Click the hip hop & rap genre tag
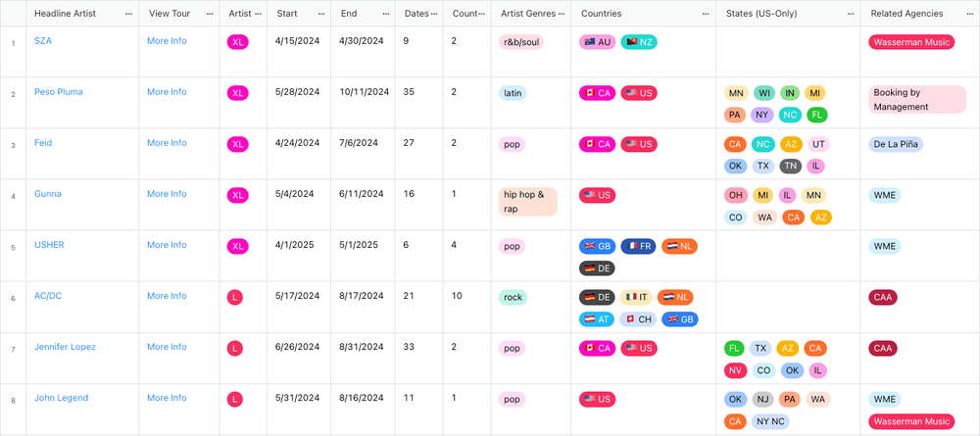Screen dimensions: 980x436 pos(528,202)
